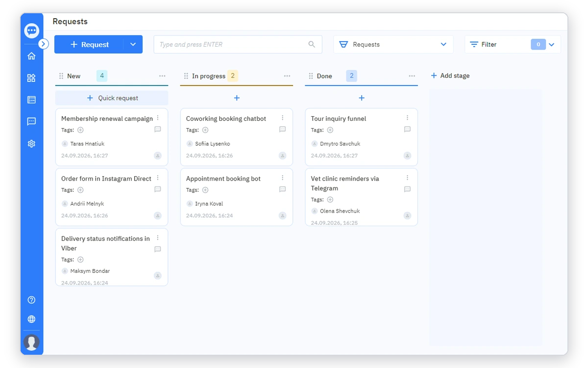Open the Tour inquiry funnel request
588x368 pixels.
click(339, 119)
